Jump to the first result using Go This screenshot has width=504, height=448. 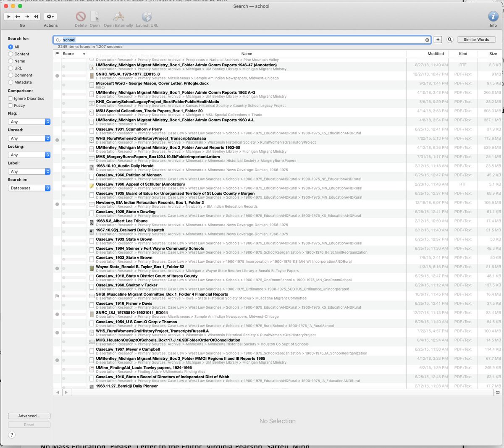pyautogui.click(x=8, y=16)
